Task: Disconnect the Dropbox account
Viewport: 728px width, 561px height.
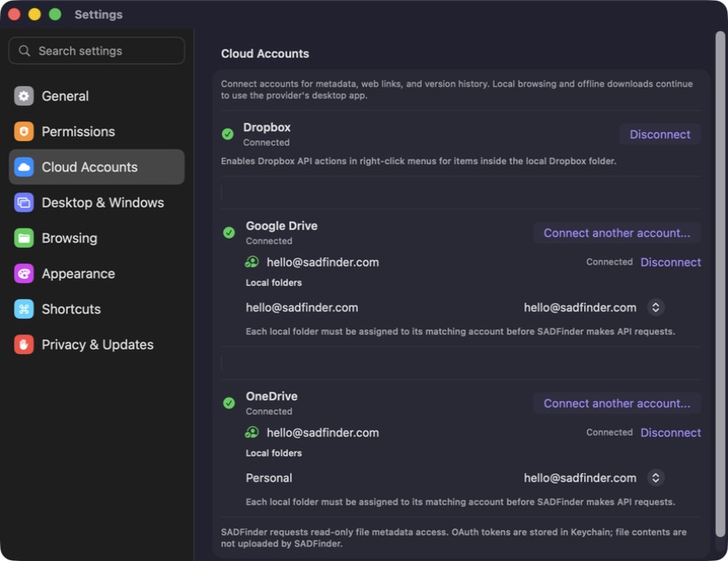Action: point(660,134)
